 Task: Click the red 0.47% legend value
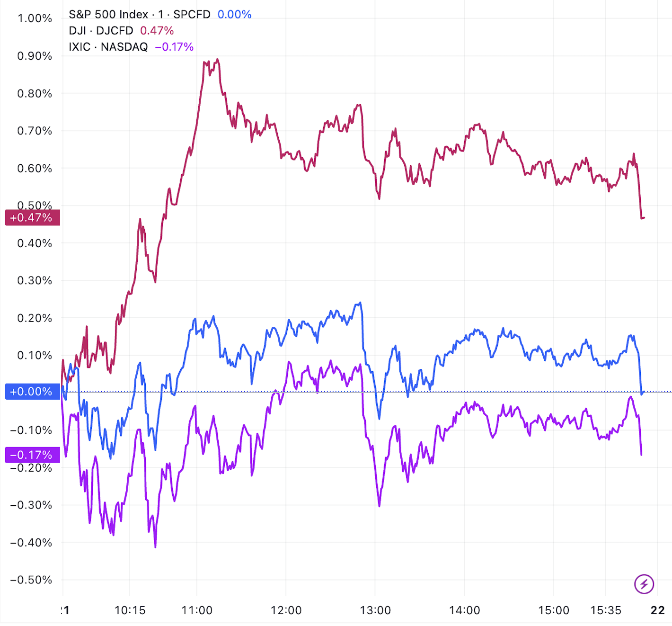[x=157, y=31]
